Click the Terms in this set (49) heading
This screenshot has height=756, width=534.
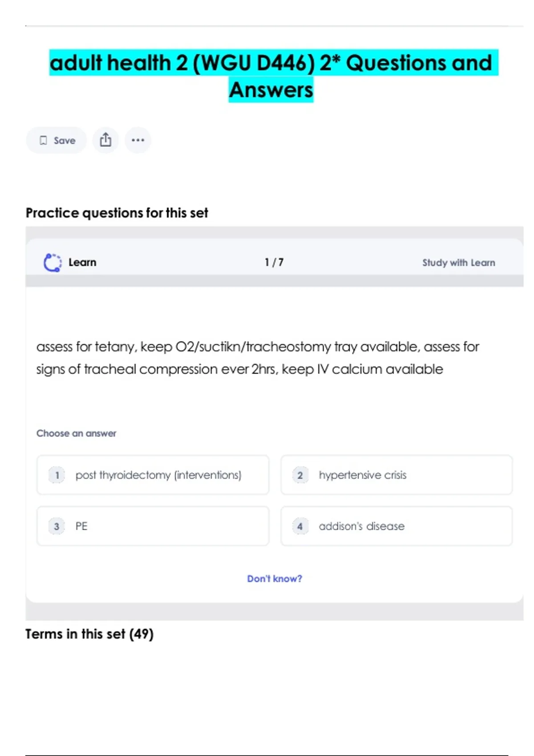pyautogui.click(x=89, y=634)
